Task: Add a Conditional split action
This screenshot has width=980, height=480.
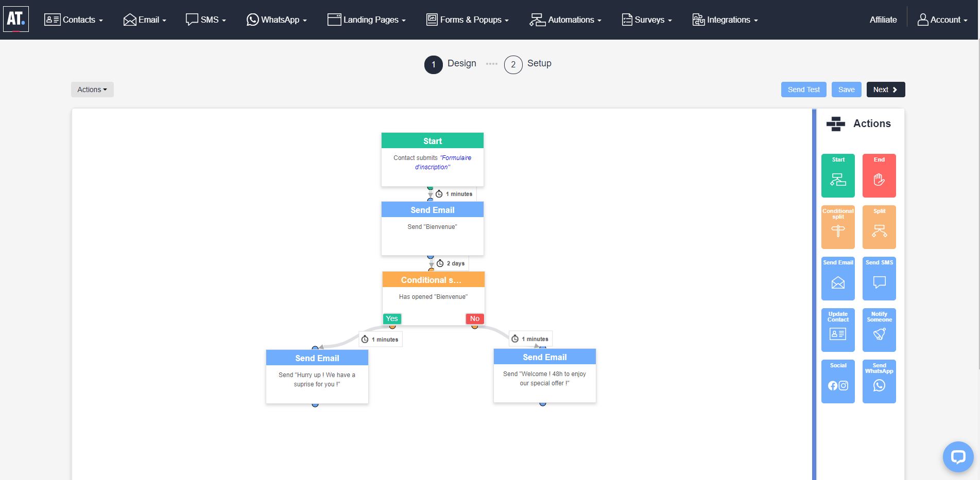Action: pos(837,227)
